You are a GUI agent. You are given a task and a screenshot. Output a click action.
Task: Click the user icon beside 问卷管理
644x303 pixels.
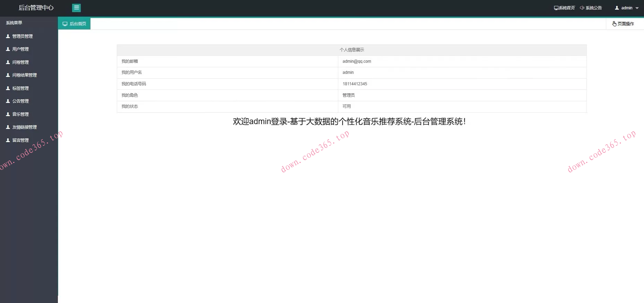pos(8,62)
